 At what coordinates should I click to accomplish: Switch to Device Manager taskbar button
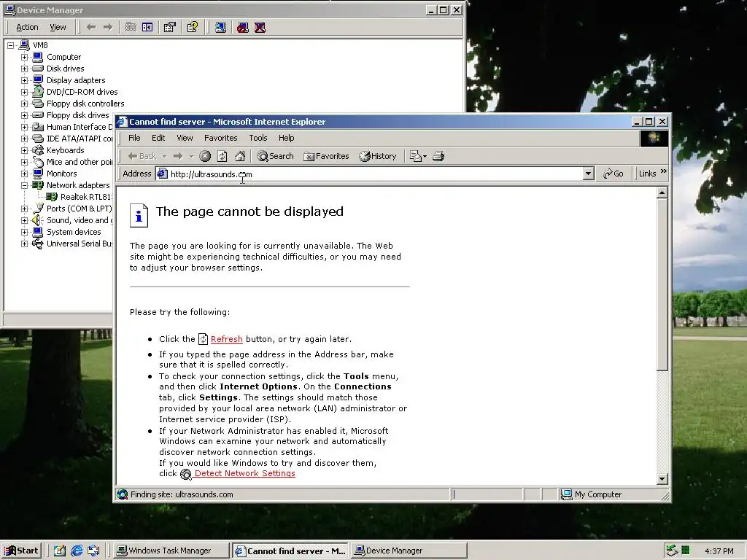click(409, 551)
